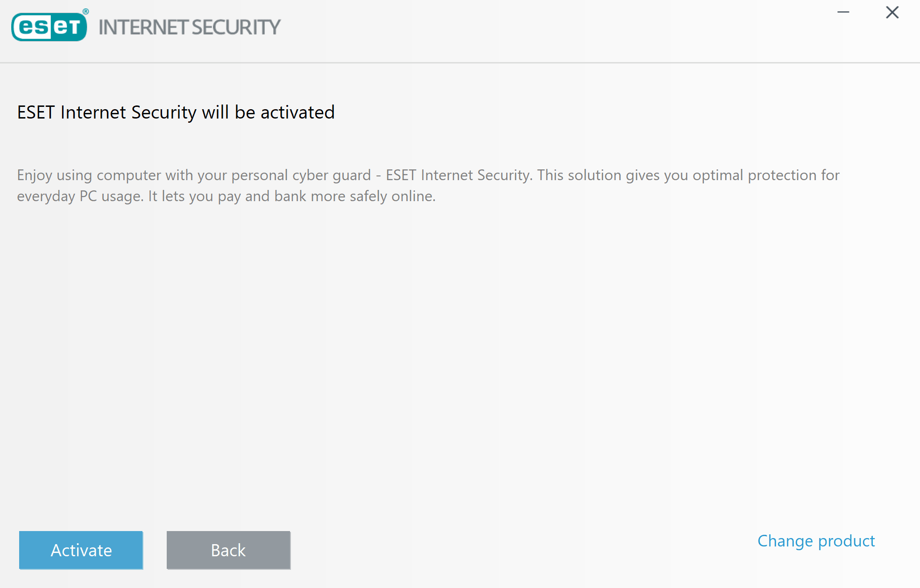This screenshot has height=588, width=920.
Task: Activate ESET Internet Security with blue button
Action: coord(81,550)
